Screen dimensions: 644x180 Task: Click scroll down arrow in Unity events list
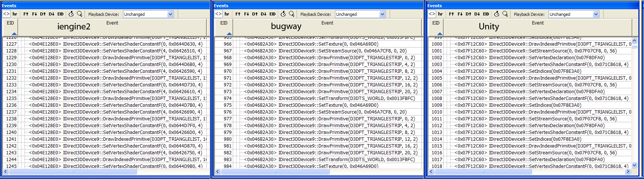click(634, 165)
